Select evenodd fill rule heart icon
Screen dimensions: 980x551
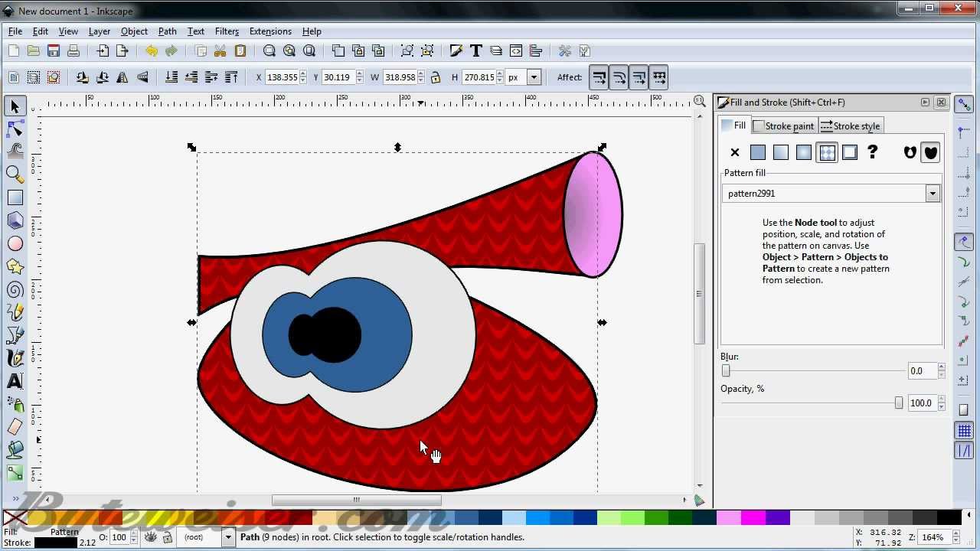910,152
